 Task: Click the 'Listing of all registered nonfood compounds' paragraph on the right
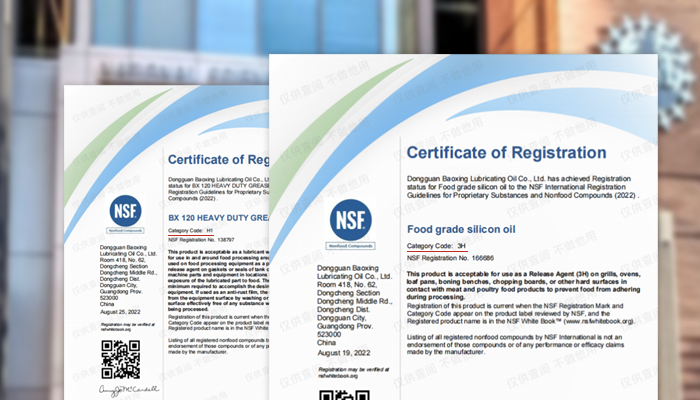tap(515, 344)
